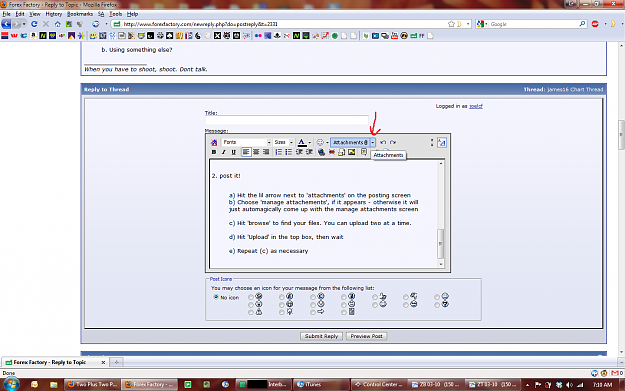625x391 pixels.
Task: Open the Fonts dropdown
Action: coord(247,142)
